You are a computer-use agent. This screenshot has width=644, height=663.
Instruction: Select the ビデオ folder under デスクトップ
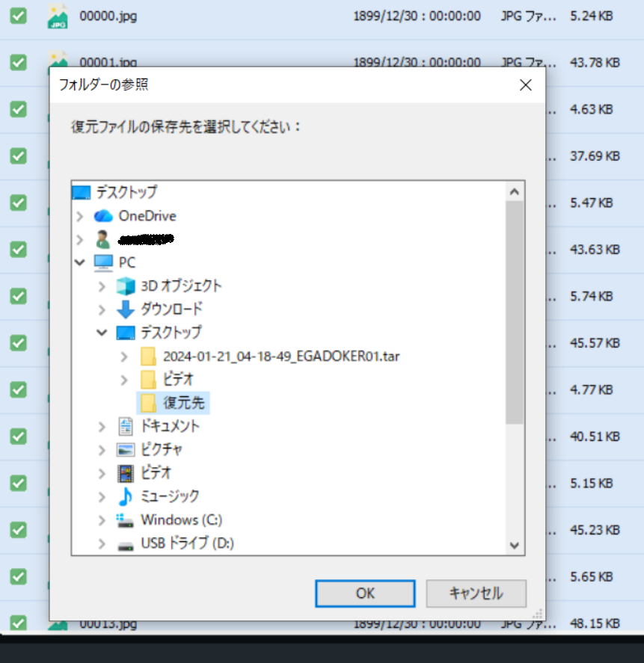tap(167, 379)
